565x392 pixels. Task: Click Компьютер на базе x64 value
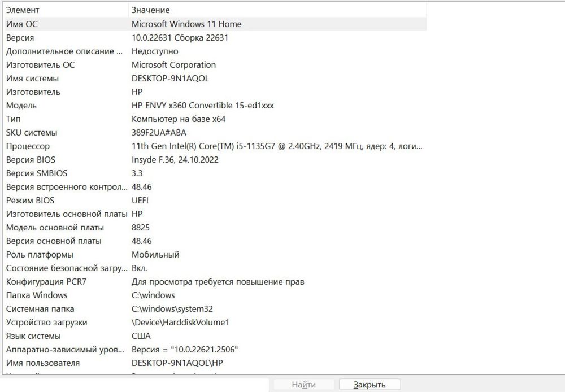coord(179,119)
